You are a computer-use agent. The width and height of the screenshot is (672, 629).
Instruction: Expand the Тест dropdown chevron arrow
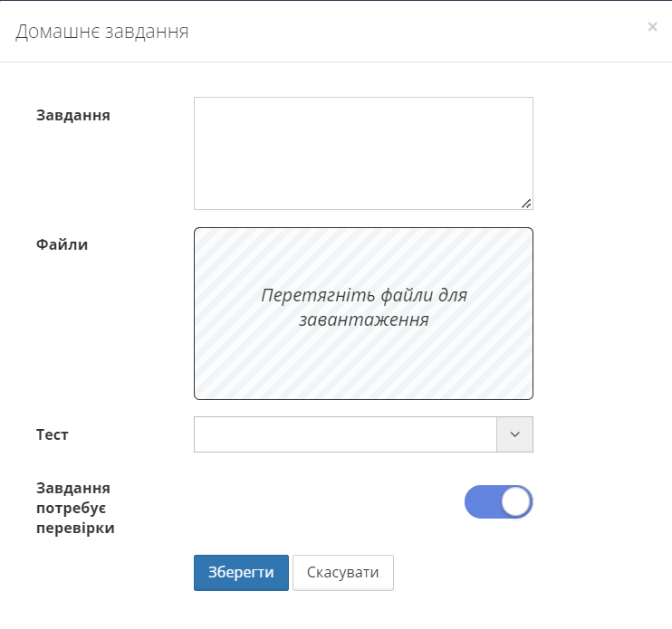514,434
